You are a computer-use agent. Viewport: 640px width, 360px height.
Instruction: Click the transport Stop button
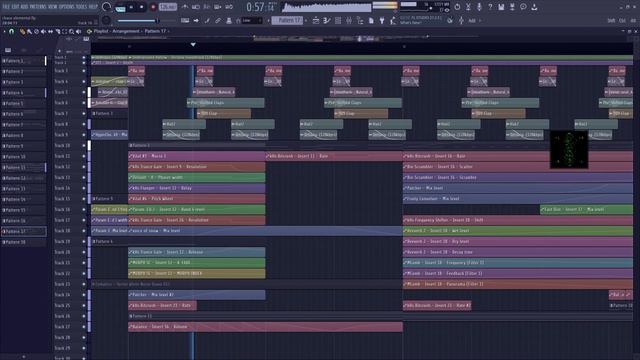click(142, 7)
